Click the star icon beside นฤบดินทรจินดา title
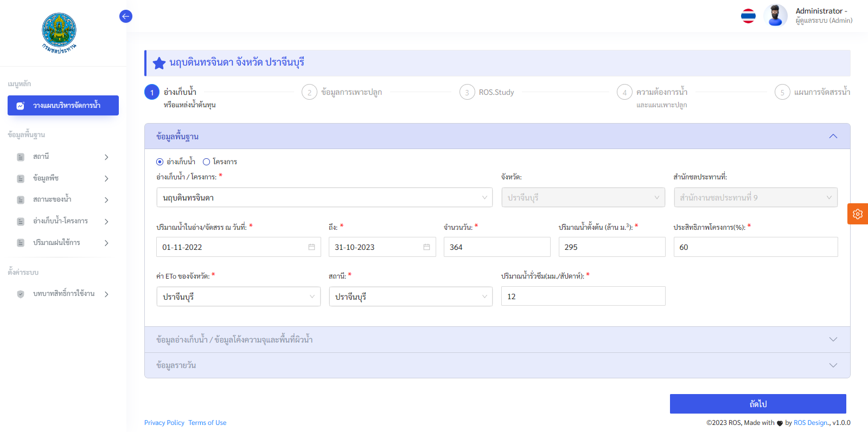The height and width of the screenshot is (432, 868). (159, 63)
